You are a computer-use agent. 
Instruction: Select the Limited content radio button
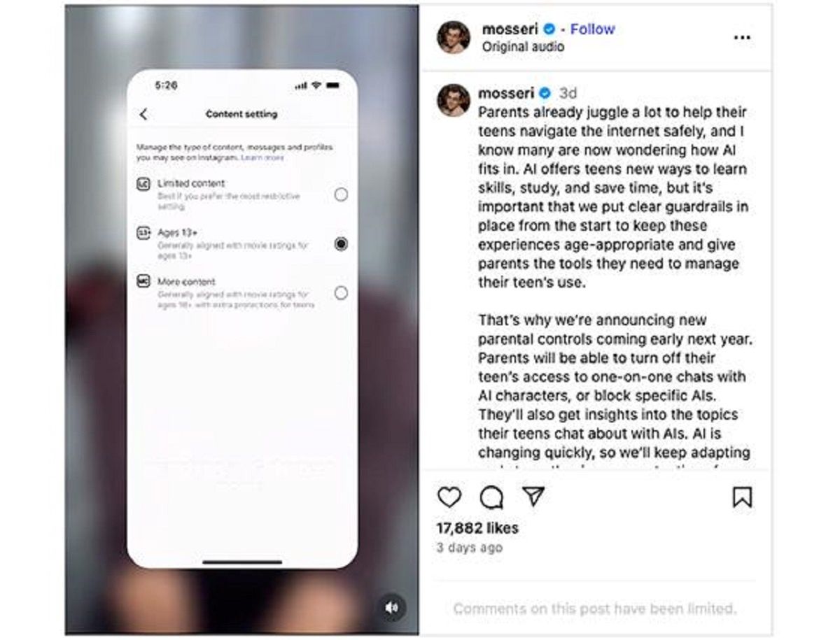coord(341,194)
